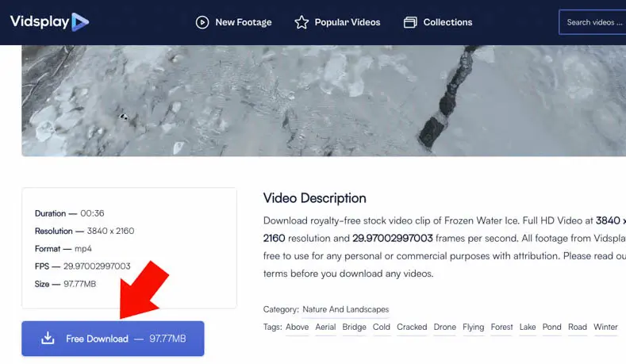
Task: Select the Drone tag
Action: pos(445,327)
